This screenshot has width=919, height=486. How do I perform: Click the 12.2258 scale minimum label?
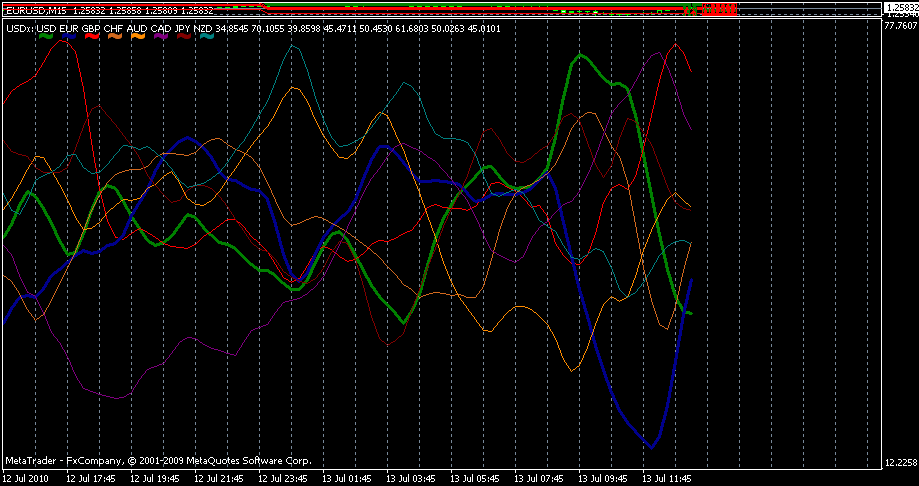tap(900, 463)
